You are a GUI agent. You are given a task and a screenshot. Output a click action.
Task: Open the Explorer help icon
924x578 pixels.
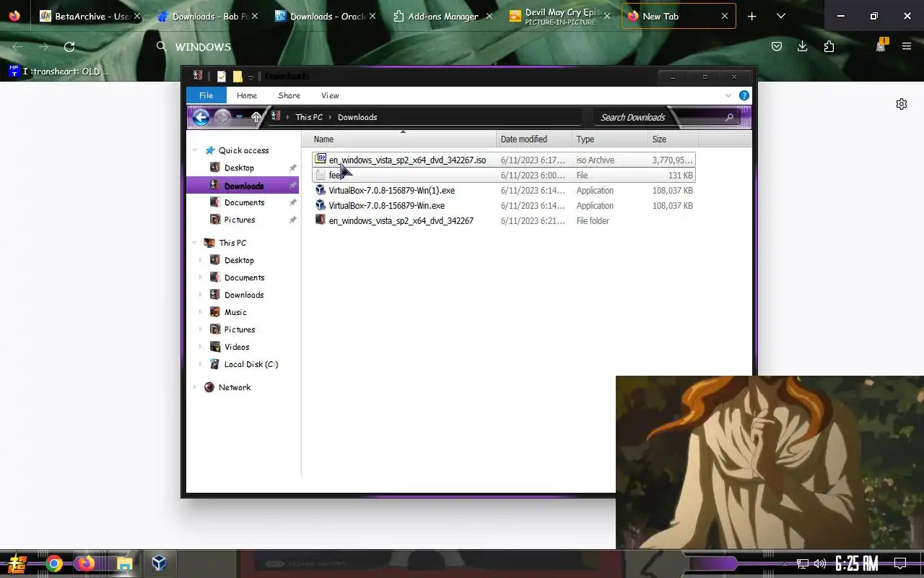coord(744,95)
